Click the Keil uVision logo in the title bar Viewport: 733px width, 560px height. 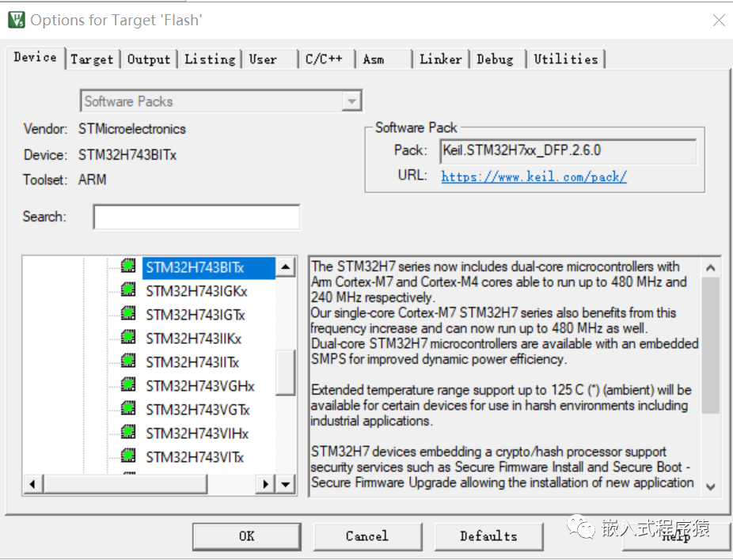tap(15, 19)
